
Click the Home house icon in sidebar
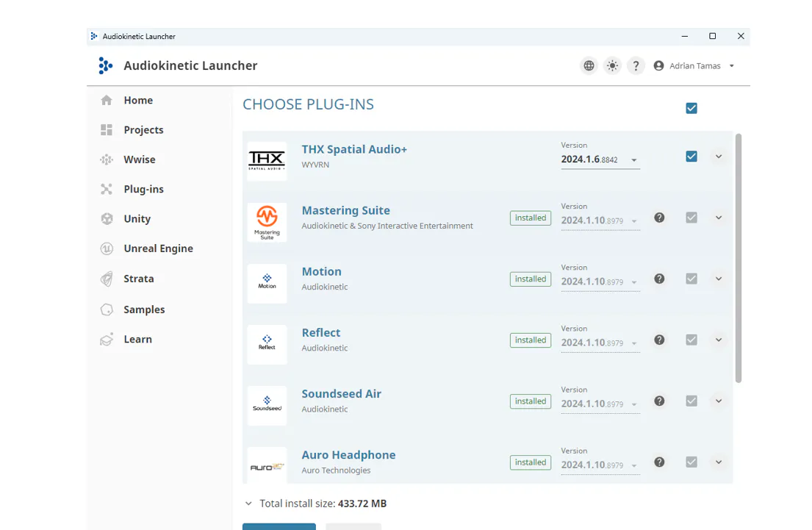point(107,100)
